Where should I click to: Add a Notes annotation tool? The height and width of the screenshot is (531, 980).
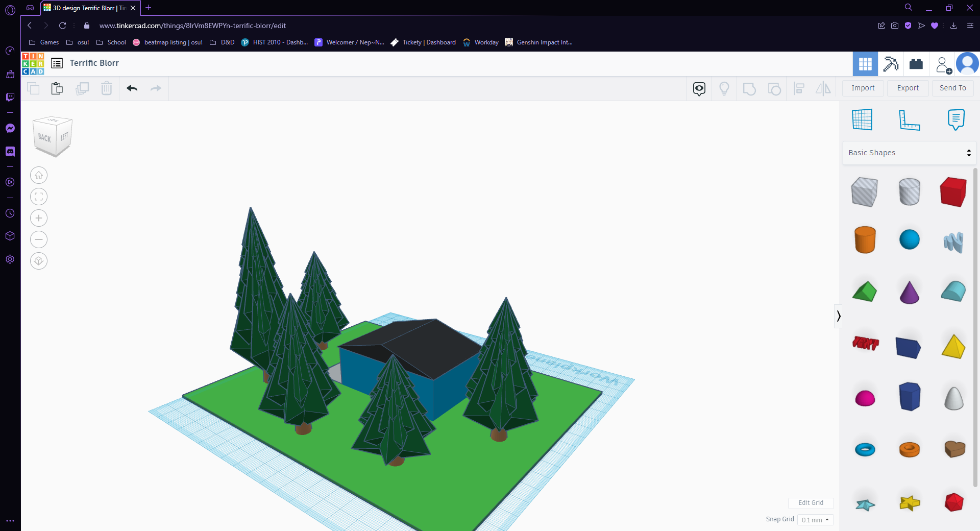[956, 119]
